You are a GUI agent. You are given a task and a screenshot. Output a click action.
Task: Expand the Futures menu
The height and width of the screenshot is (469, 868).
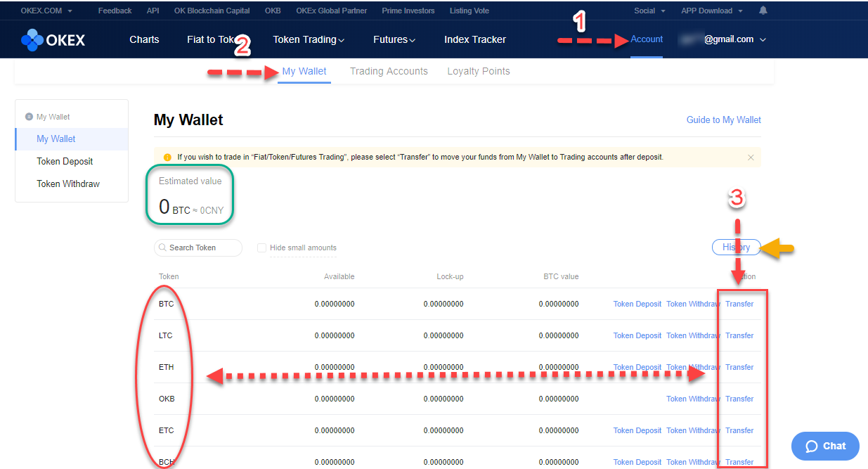(394, 39)
